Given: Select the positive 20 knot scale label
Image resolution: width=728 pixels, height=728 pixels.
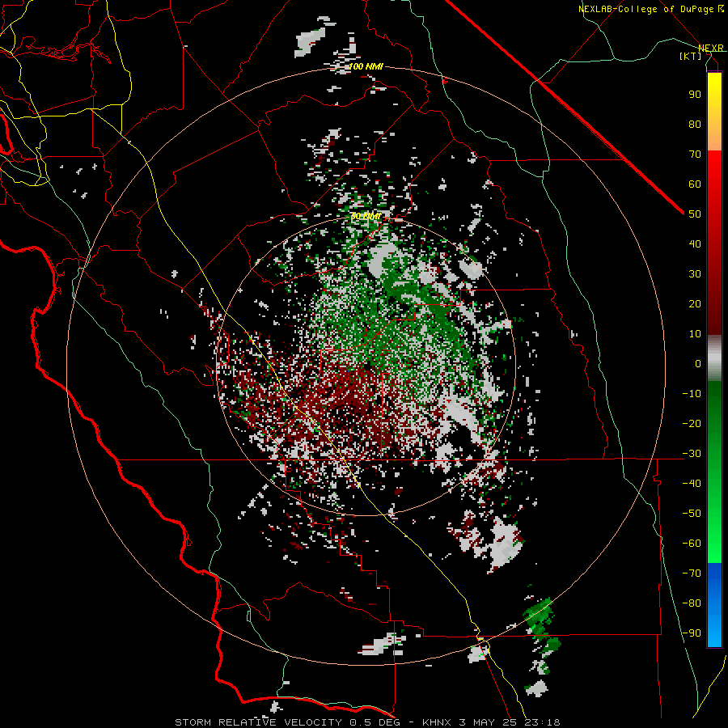Looking at the screenshot, I should [695, 303].
